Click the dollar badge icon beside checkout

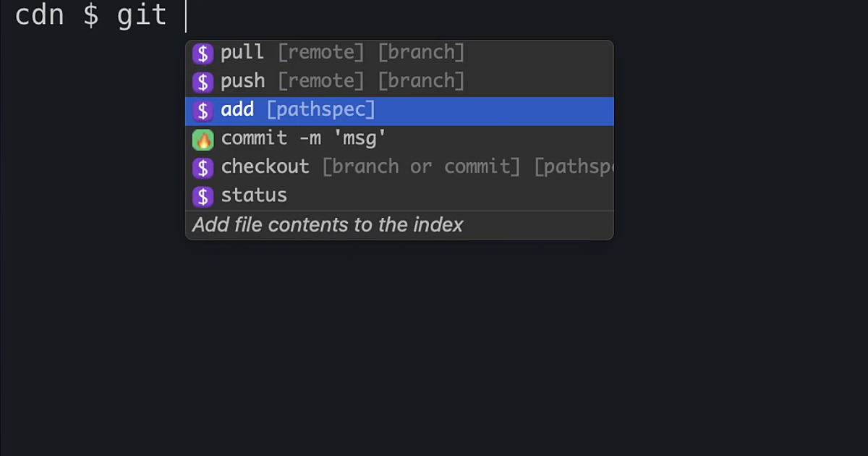pyautogui.click(x=202, y=166)
